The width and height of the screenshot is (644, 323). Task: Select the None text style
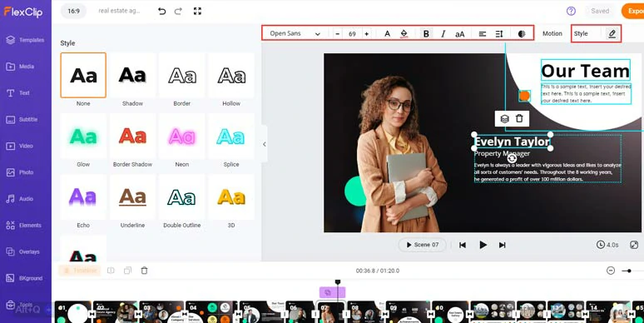[x=83, y=75]
